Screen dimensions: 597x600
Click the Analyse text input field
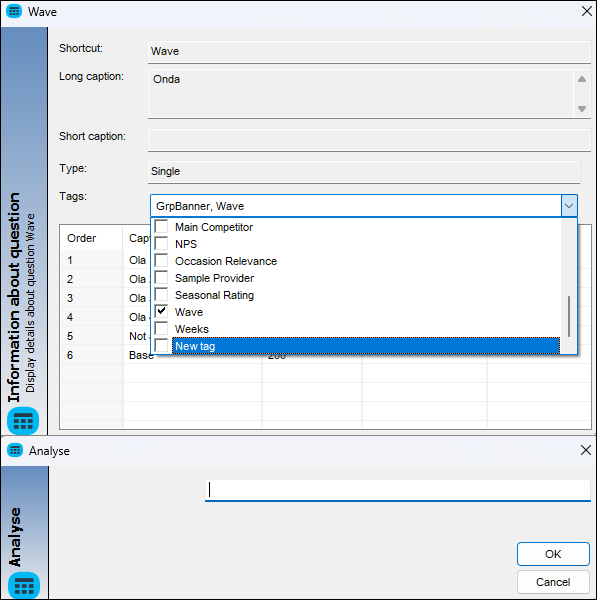coord(398,490)
